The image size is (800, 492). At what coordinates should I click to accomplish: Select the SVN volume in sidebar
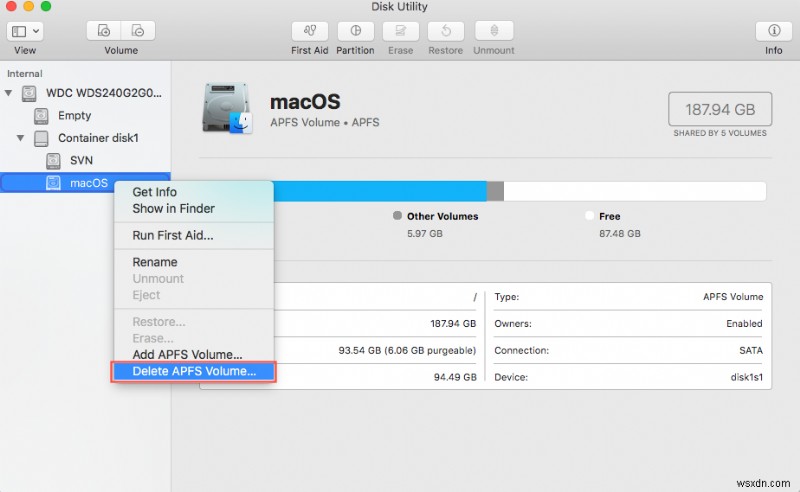tap(81, 160)
